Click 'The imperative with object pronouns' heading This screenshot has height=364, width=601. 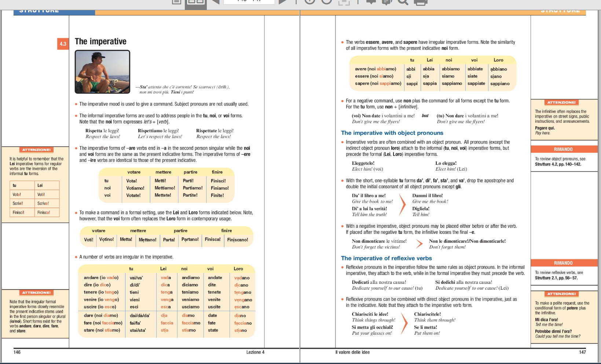[x=392, y=133]
